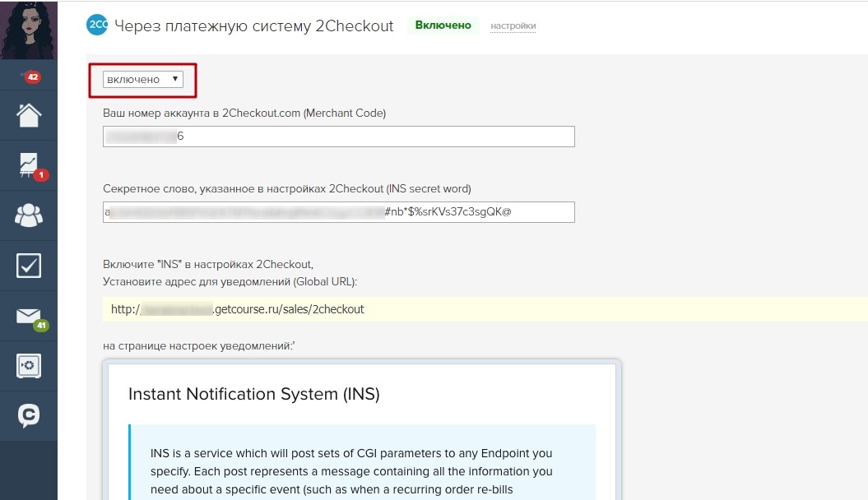Click the "на странице настроек уведомлений" text

pyautogui.click(x=199, y=345)
